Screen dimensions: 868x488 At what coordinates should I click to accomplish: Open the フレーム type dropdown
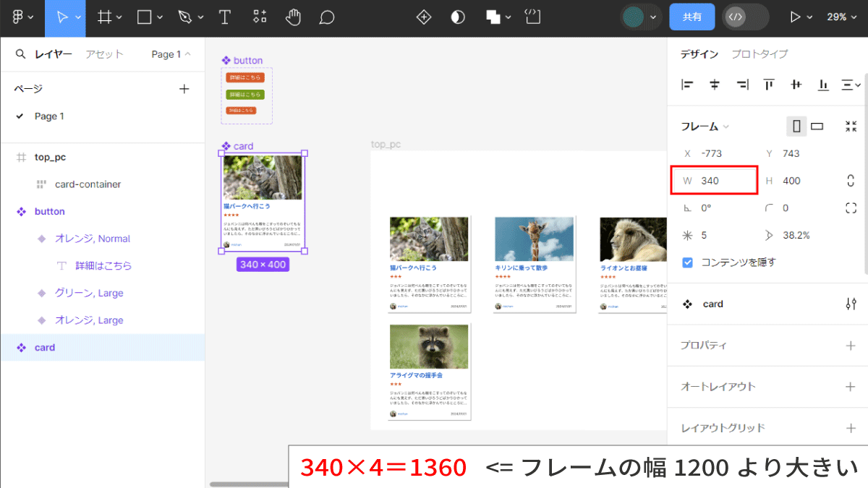point(705,127)
